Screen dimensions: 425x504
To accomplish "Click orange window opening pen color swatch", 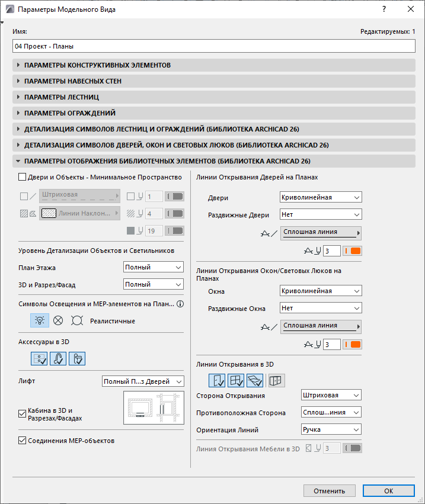I will 352,345.
